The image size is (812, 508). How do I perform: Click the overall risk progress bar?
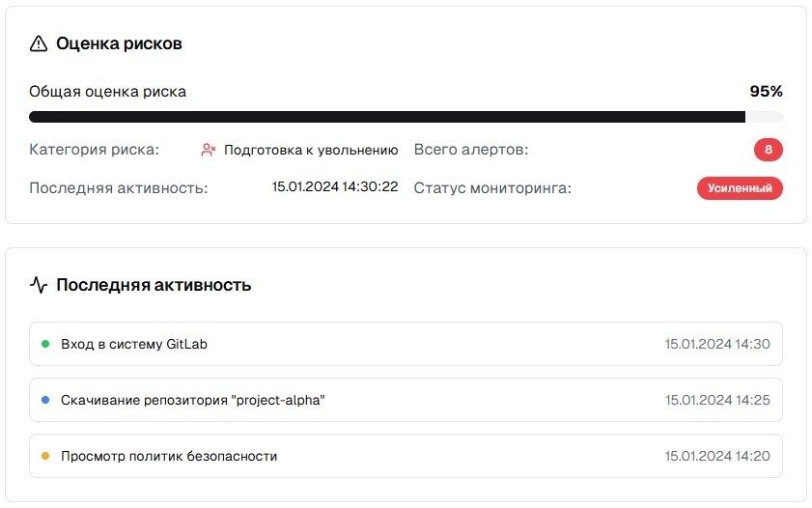406,117
